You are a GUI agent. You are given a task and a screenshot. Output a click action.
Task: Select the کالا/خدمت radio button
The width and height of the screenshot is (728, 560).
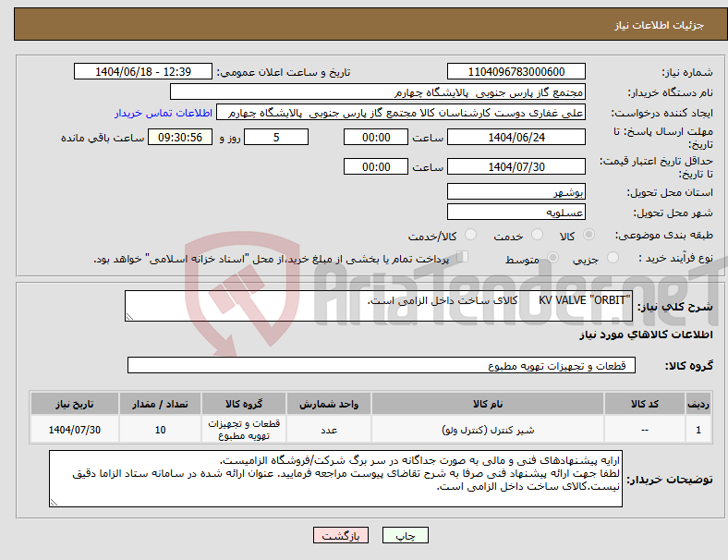tap(470, 235)
